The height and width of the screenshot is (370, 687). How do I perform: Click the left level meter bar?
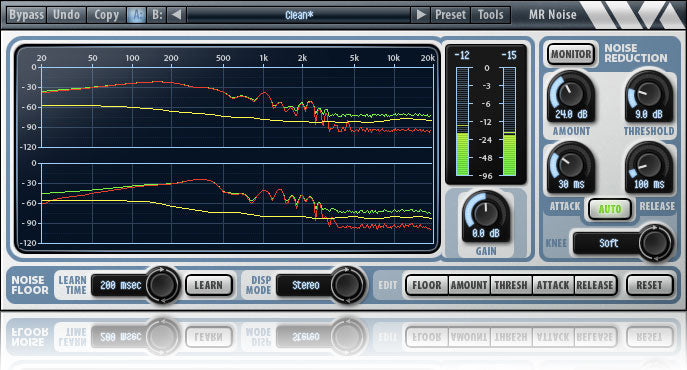(463, 121)
